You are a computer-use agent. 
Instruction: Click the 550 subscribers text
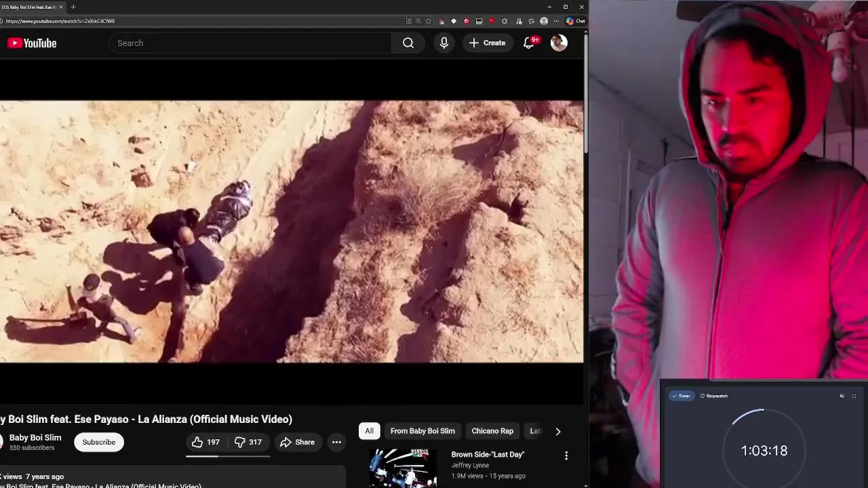point(32,448)
